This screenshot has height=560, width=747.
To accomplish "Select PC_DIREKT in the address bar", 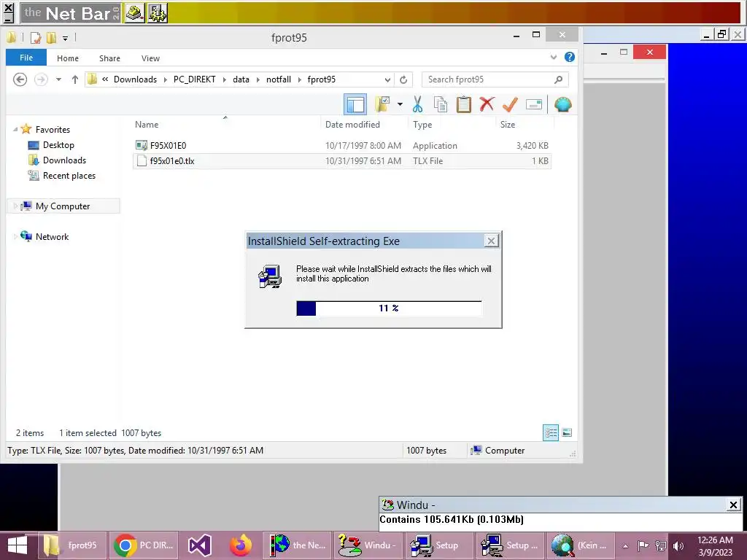I will 194,79.
